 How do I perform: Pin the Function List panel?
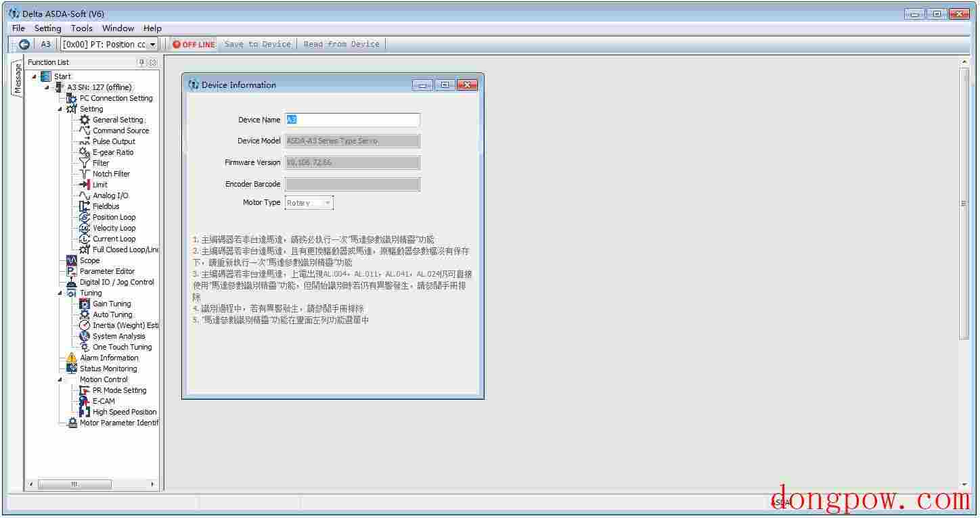141,62
